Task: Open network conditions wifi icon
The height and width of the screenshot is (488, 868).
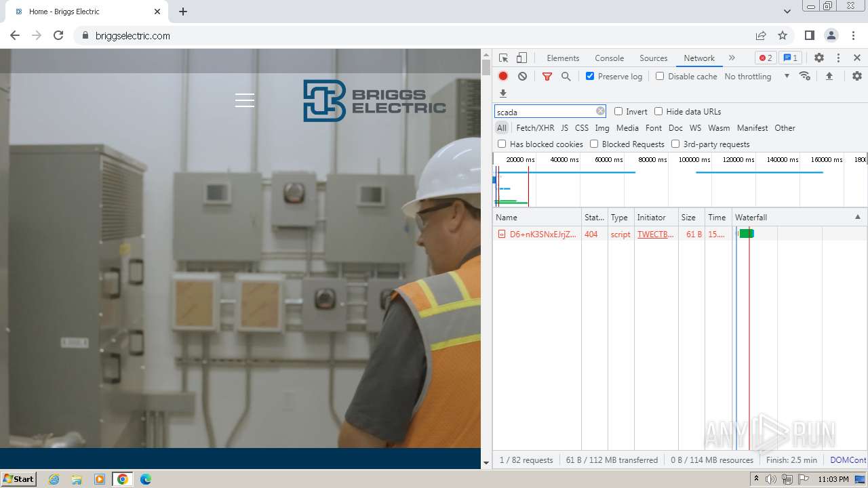Action: (x=805, y=77)
